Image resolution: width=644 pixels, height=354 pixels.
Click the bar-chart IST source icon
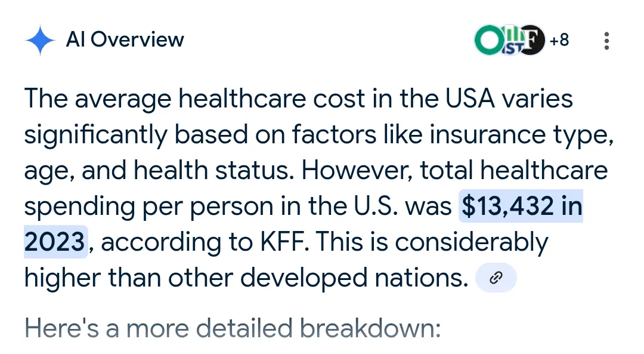(x=511, y=39)
